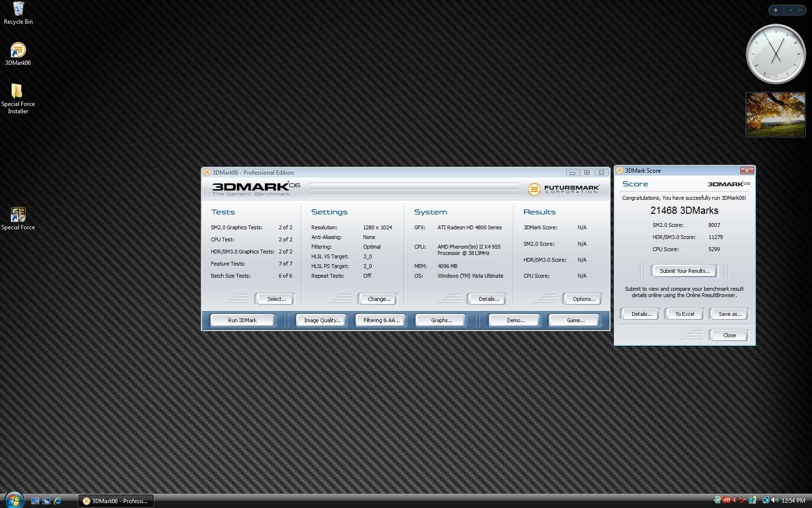This screenshot has width=812, height=508.
Task: Click the SM2.0 Score value 8007
Action: point(714,225)
